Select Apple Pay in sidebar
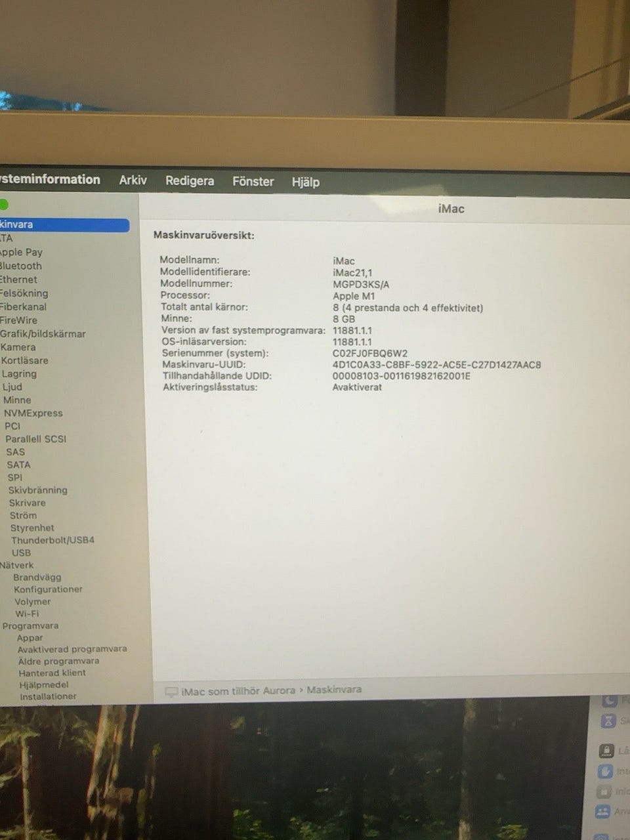630x840 pixels. [x=21, y=252]
